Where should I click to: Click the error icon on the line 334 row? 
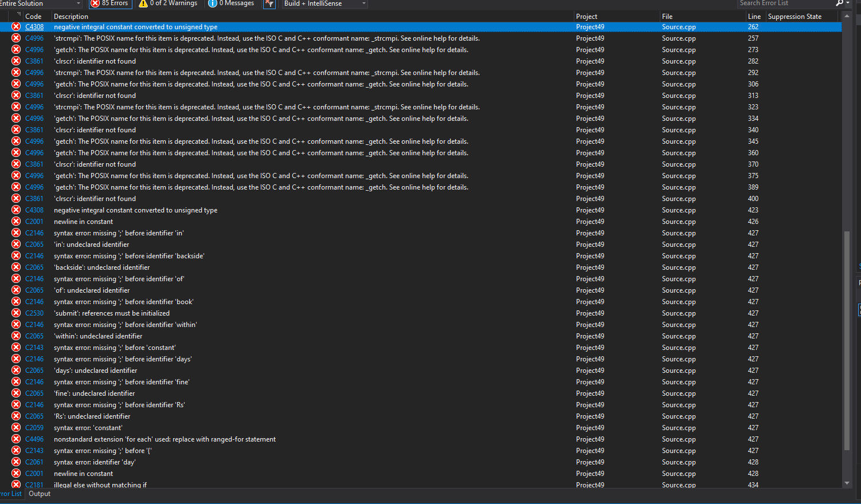pos(16,119)
